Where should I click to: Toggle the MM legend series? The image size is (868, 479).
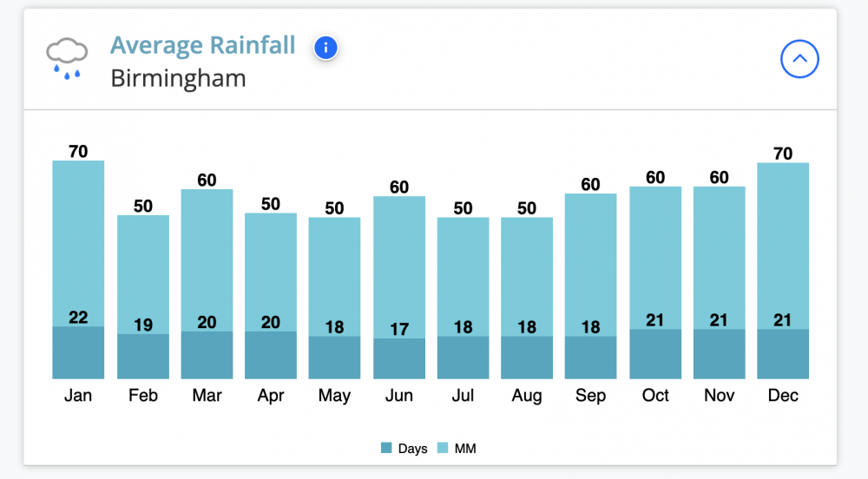[x=457, y=448]
